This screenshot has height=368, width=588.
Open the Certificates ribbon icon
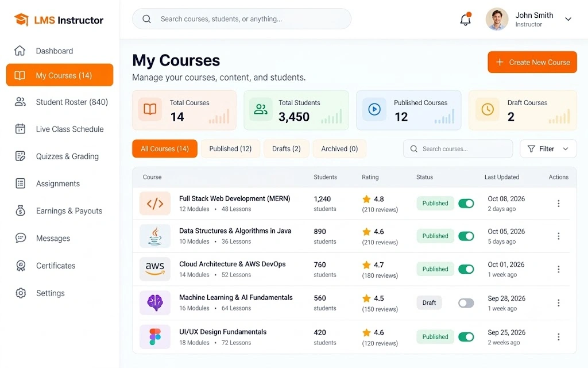click(x=21, y=266)
